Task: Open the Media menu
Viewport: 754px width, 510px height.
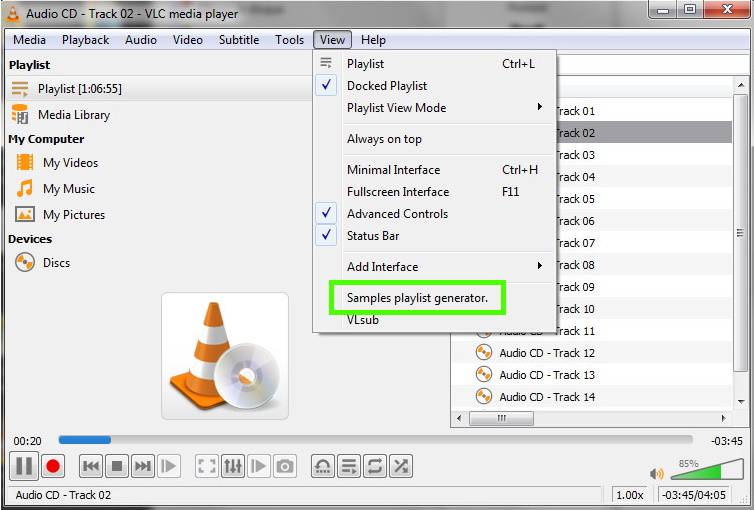Action: pyautogui.click(x=29, y=40)
